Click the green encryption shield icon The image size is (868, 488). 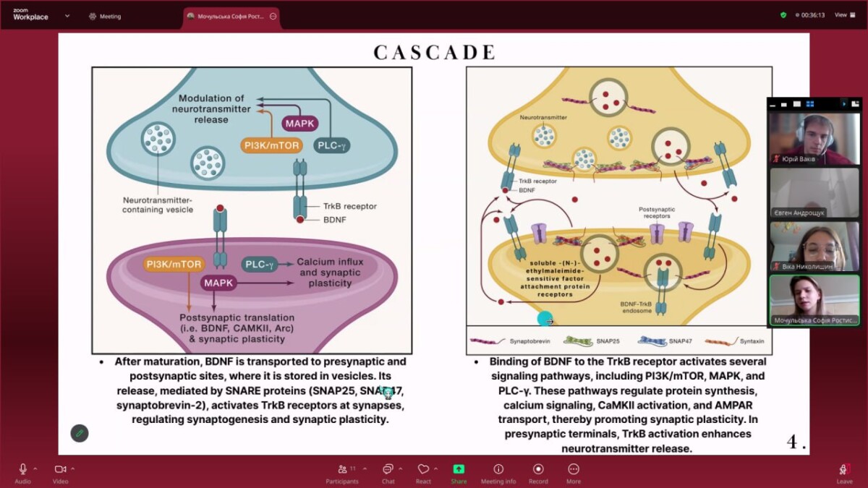coord(783,14)
